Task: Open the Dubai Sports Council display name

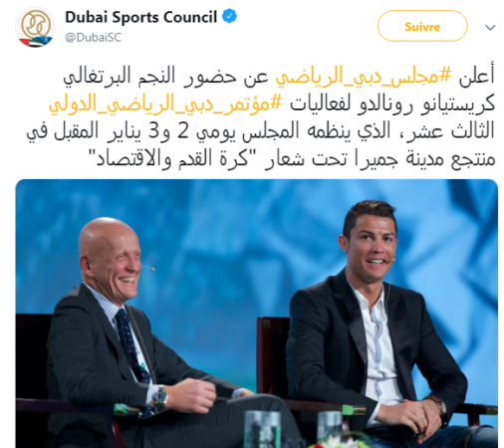Action: (140, 17)
